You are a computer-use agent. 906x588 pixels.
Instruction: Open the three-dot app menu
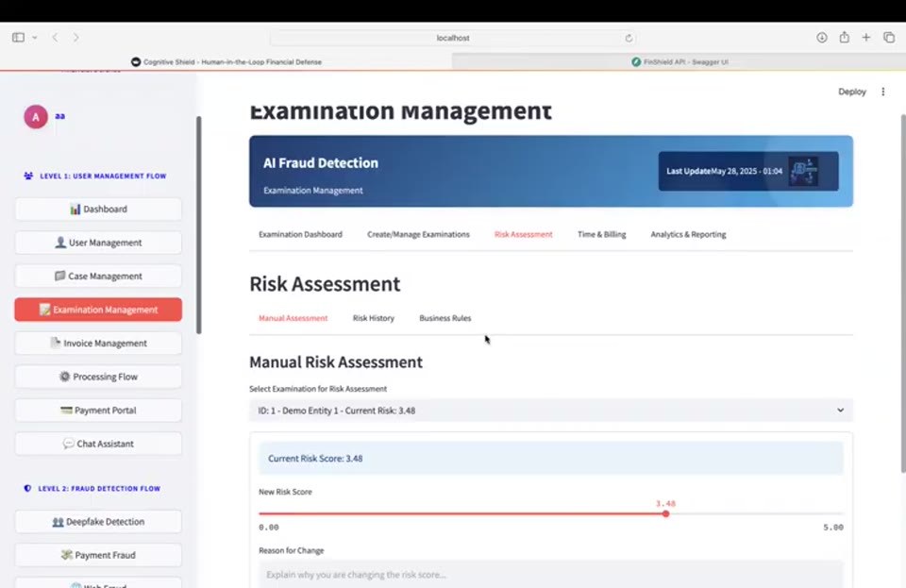coord(883,92)
